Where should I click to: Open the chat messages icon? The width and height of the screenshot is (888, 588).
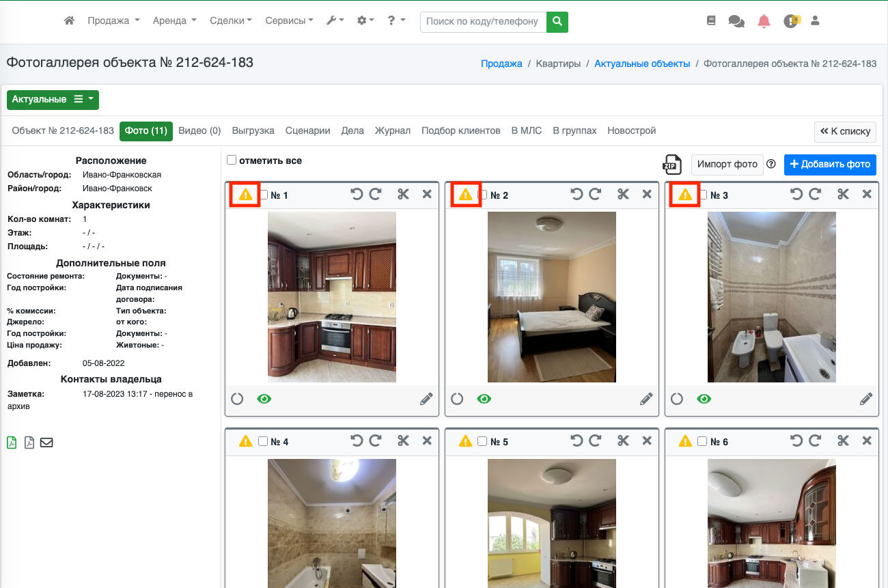(x=736, y=21)
